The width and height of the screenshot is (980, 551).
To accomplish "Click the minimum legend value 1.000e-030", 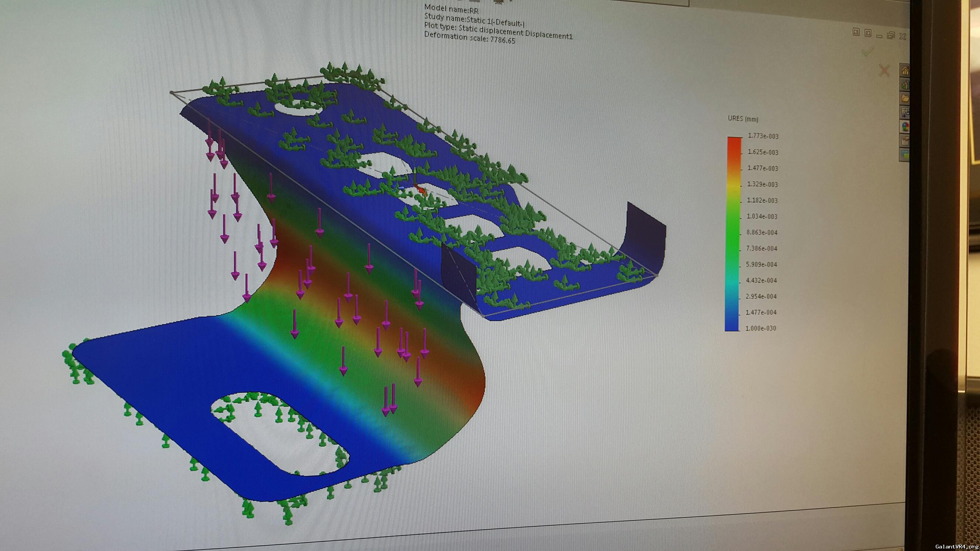I will (x=761, y=328).
